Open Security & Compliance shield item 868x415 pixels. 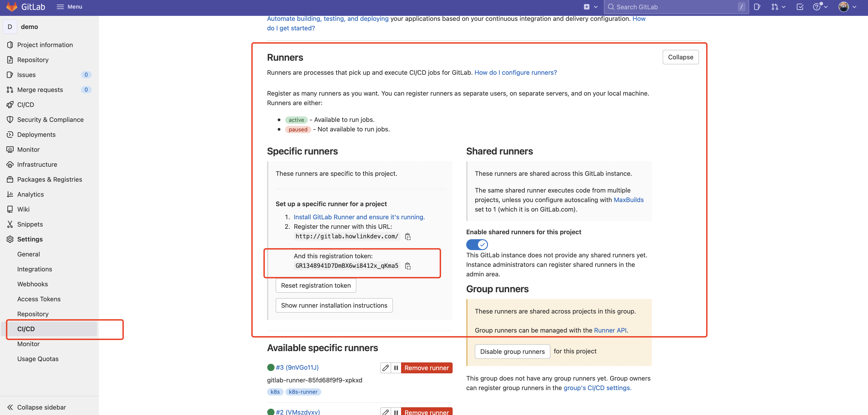[50, 119]
